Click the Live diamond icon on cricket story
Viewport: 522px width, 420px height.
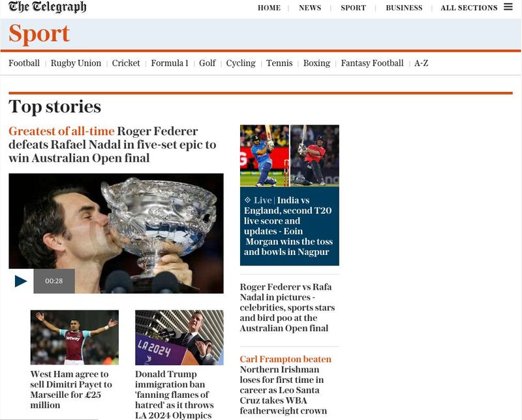pos(247,200)
